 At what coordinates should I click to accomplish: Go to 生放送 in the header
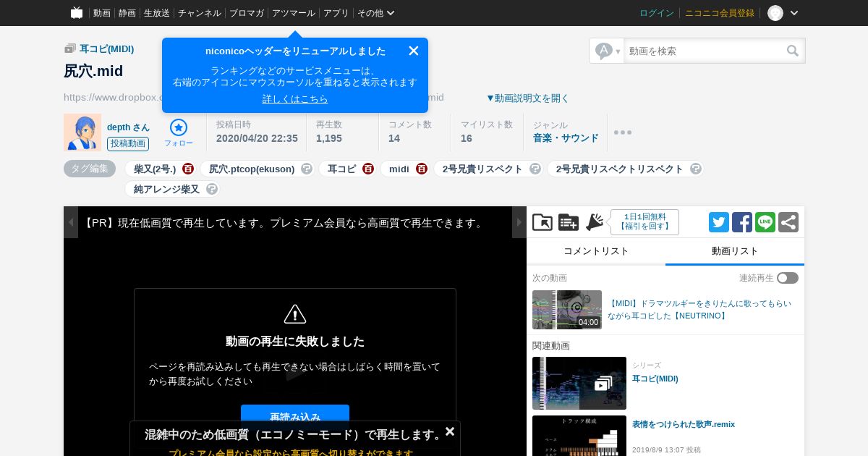click(157, 13)
